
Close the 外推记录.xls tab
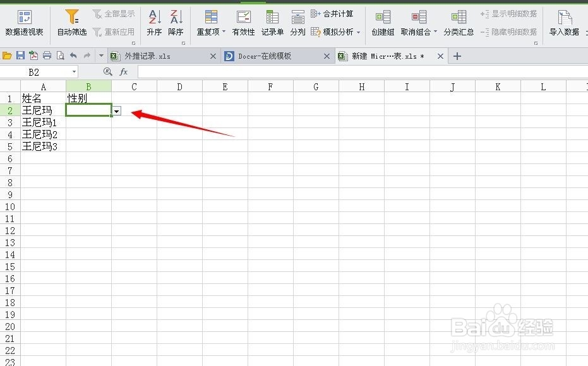(x=213, y=56)
